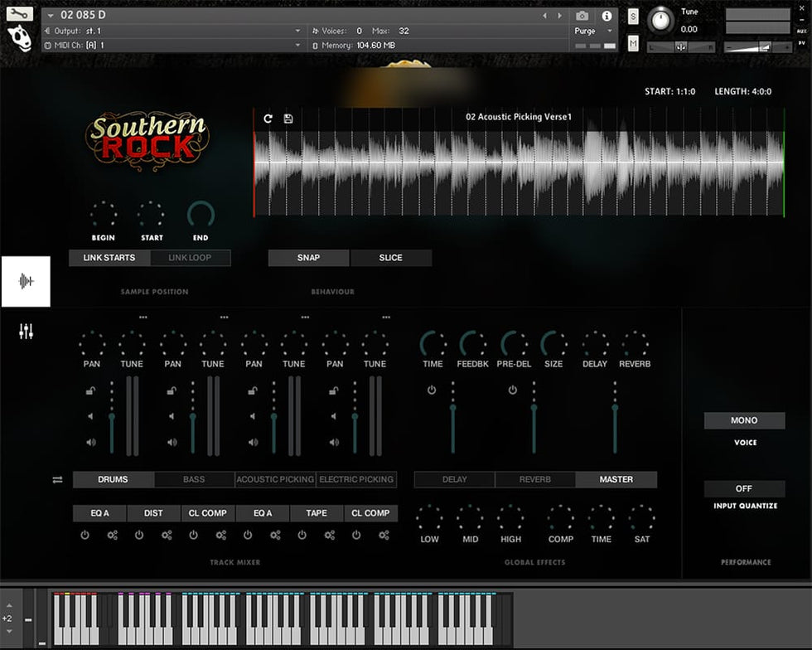Open the mixer sliders page icon
Screen dimensions: 812x650
[x=26, y=332]
